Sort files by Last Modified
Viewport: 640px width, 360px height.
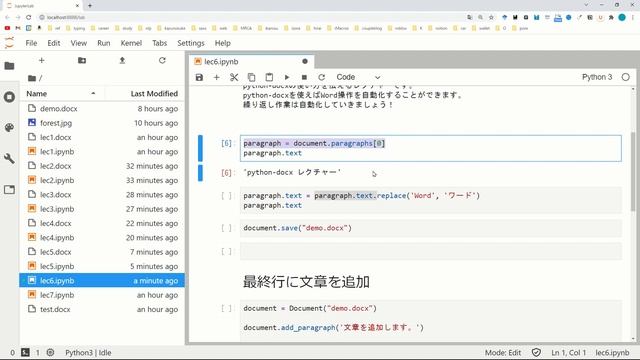tap(144, 93)
